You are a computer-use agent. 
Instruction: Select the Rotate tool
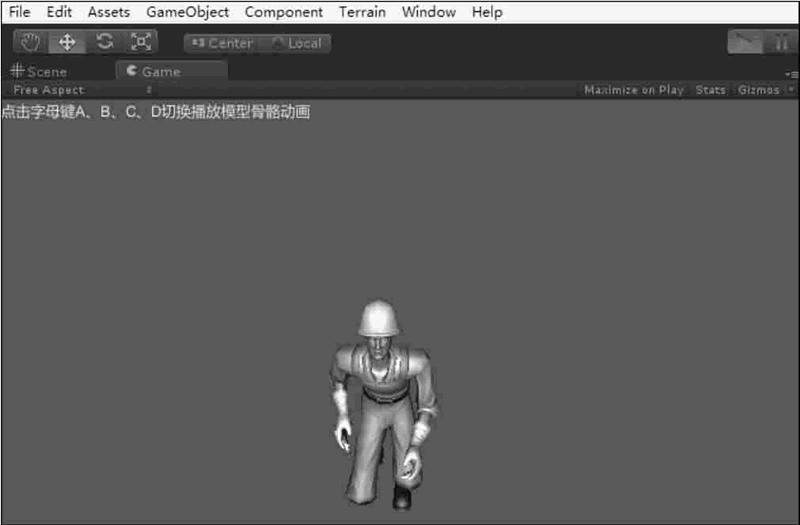[104, 43]
